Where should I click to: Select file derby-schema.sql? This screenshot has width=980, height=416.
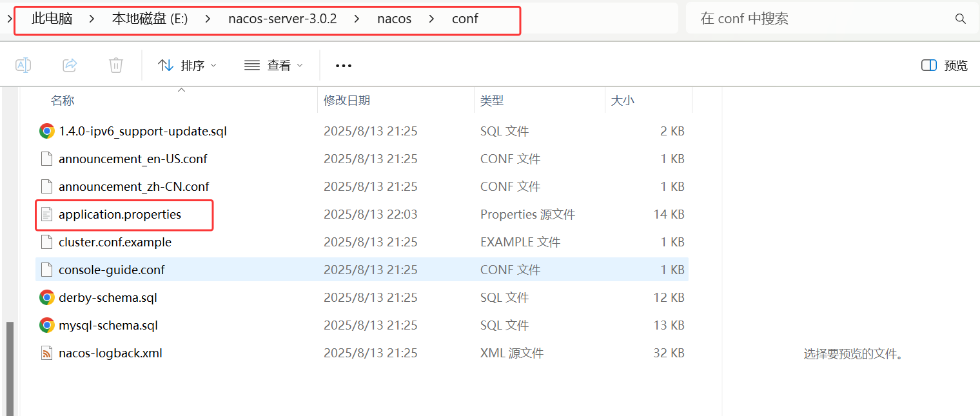108,297
